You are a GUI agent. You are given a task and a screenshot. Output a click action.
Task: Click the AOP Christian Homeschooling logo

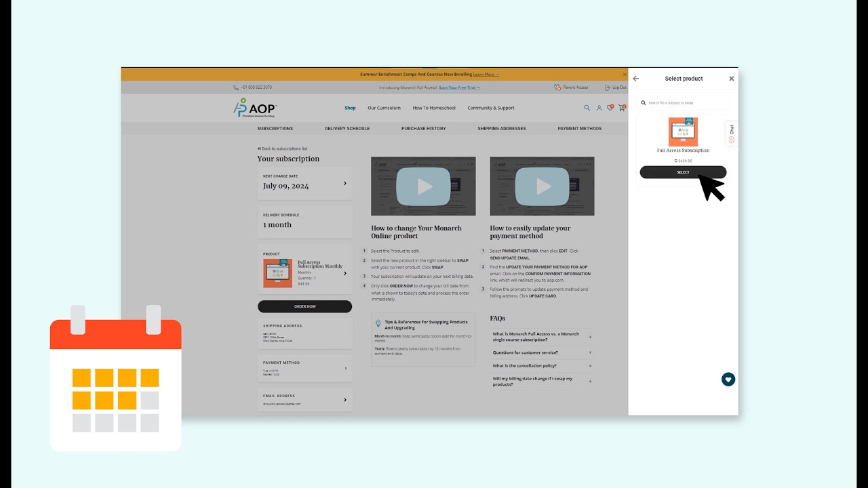click(255, 108)
